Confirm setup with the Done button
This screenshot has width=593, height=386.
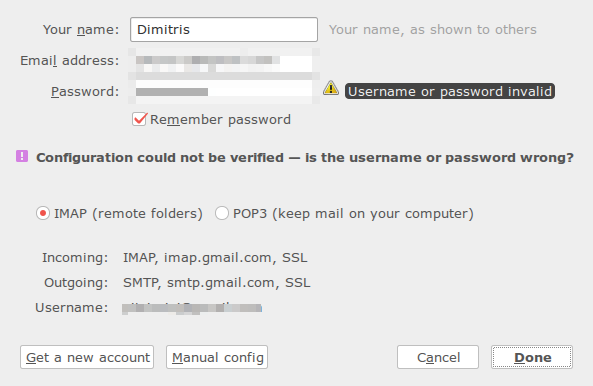click(532, 357)
